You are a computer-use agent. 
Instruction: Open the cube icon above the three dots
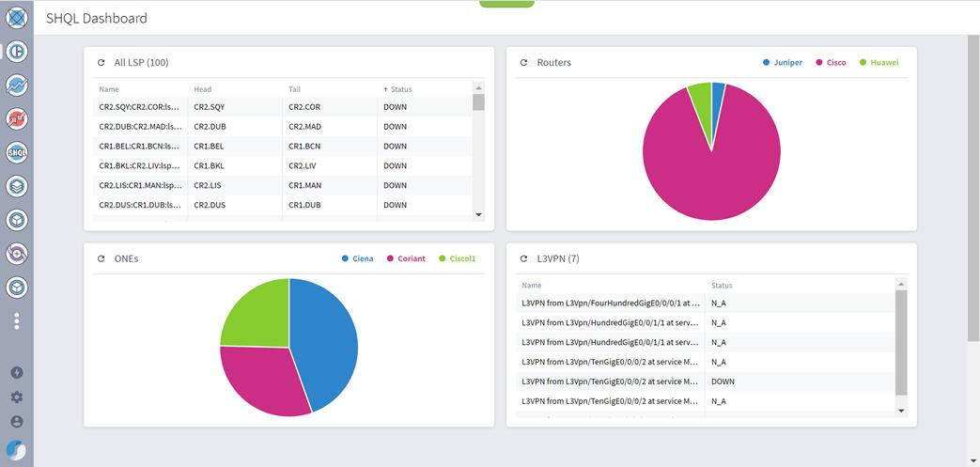[17, 287]
